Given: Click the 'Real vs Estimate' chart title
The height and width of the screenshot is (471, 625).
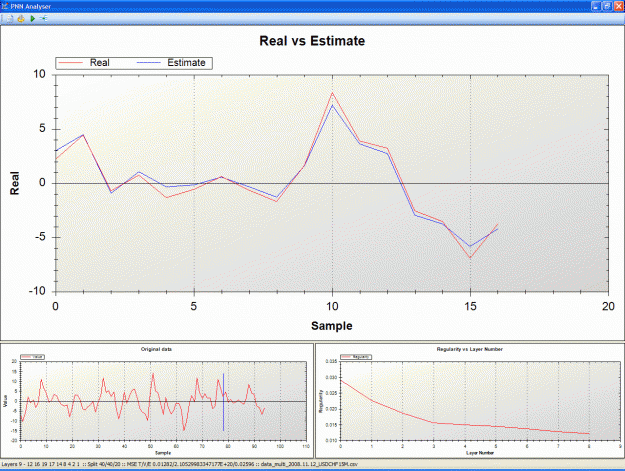Looking at the screenshot, I should click(x=312, y=41).
